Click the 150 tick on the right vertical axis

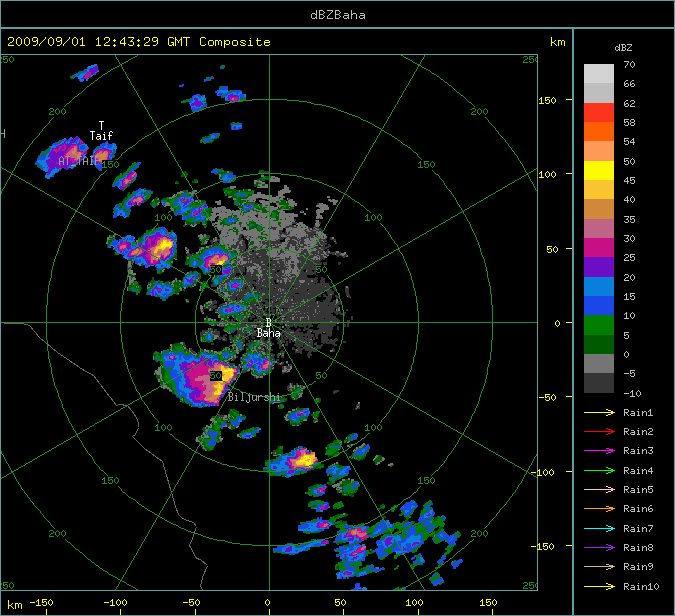(547, 100)
